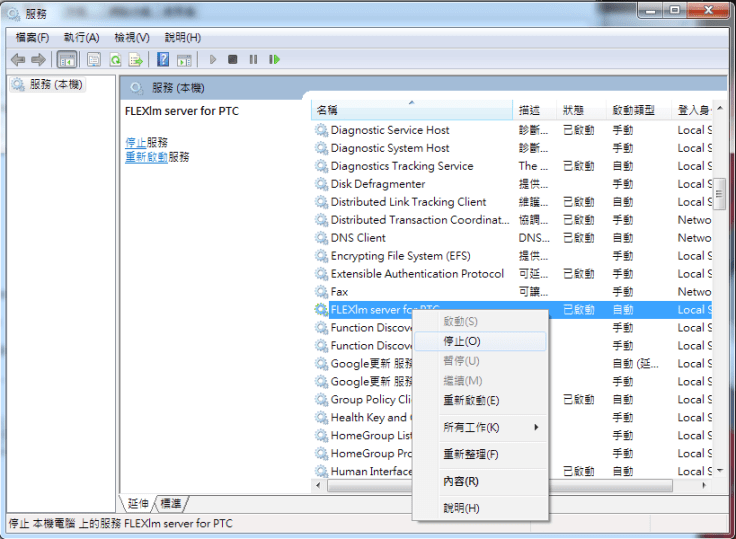736x539 pixels.
Task: Select 重新啟動(E) from the context menu
Action: [471, 401]
